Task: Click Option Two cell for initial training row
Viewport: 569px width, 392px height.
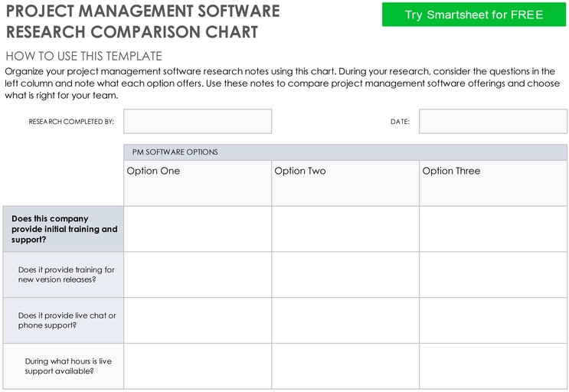Action: click(345, 229)
